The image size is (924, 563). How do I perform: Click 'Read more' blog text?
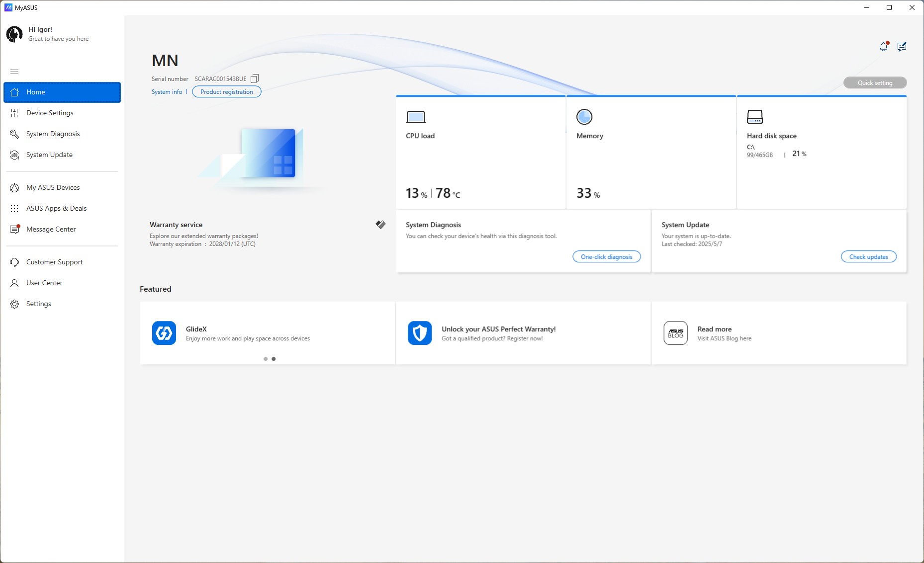point(715,329)
